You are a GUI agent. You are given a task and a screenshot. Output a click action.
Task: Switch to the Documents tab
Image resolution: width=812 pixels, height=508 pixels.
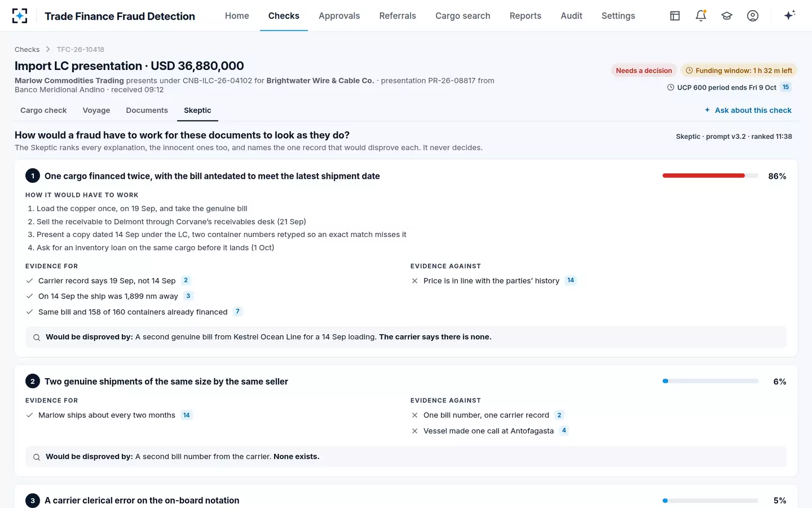[147, 110]
